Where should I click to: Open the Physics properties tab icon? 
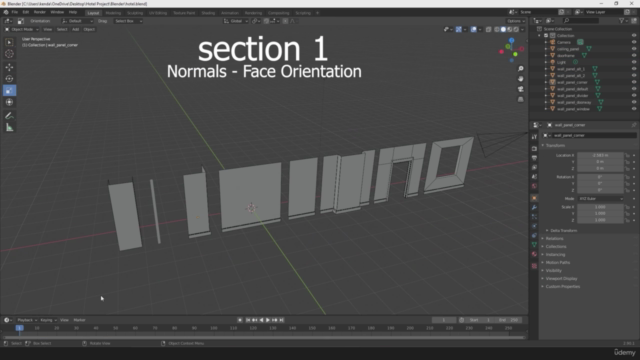coord(534,226)
